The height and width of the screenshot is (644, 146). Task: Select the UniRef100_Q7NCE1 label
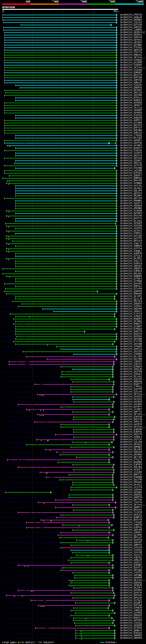[131, 316]
